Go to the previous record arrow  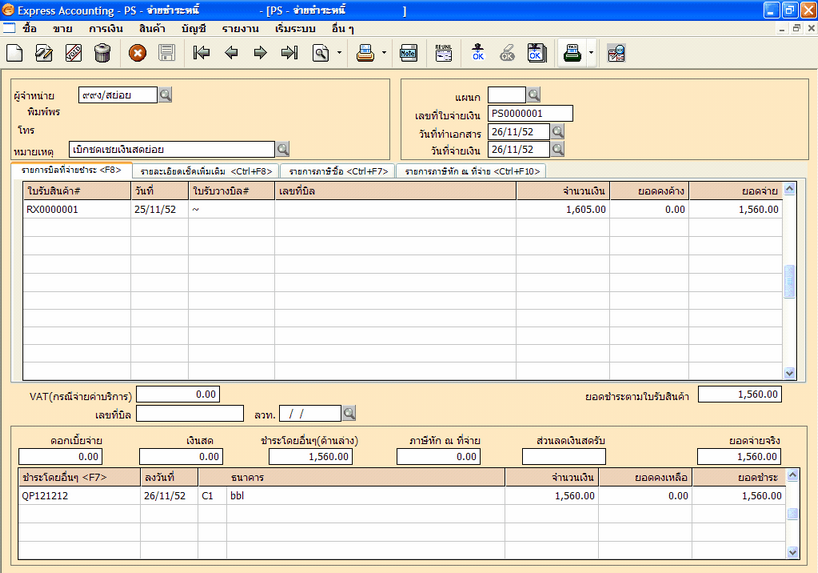point(231,53)
